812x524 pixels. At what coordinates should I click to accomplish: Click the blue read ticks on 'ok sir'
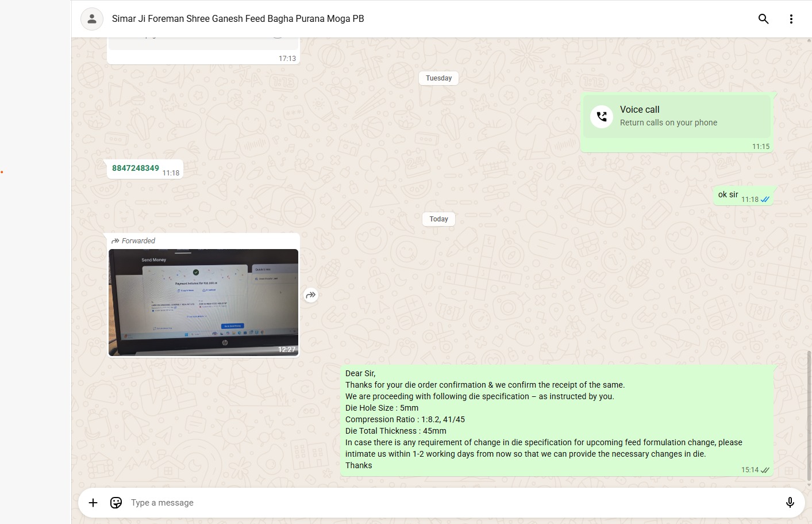point(765,200)
